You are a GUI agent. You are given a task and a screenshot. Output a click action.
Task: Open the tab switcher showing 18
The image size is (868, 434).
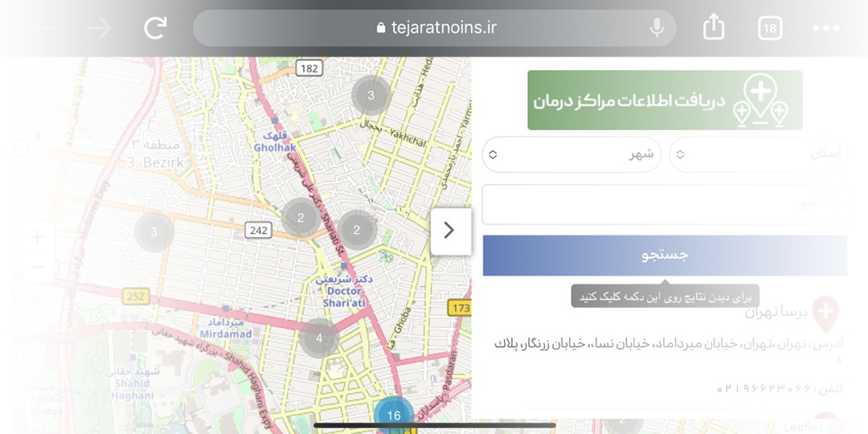(769, 28)
